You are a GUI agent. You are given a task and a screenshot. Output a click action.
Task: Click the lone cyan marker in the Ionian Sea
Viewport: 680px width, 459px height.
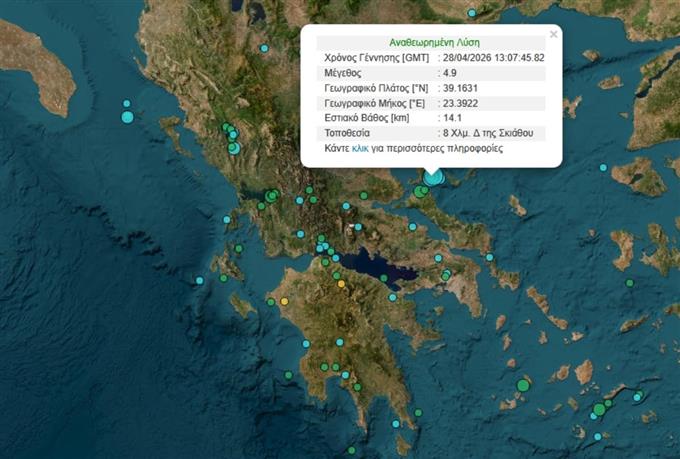click(x=199, y=281)
